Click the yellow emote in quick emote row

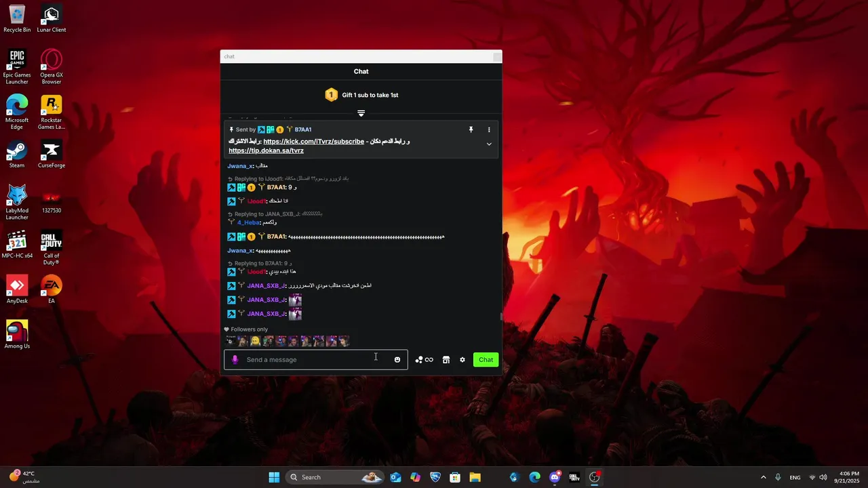(255, 342)
